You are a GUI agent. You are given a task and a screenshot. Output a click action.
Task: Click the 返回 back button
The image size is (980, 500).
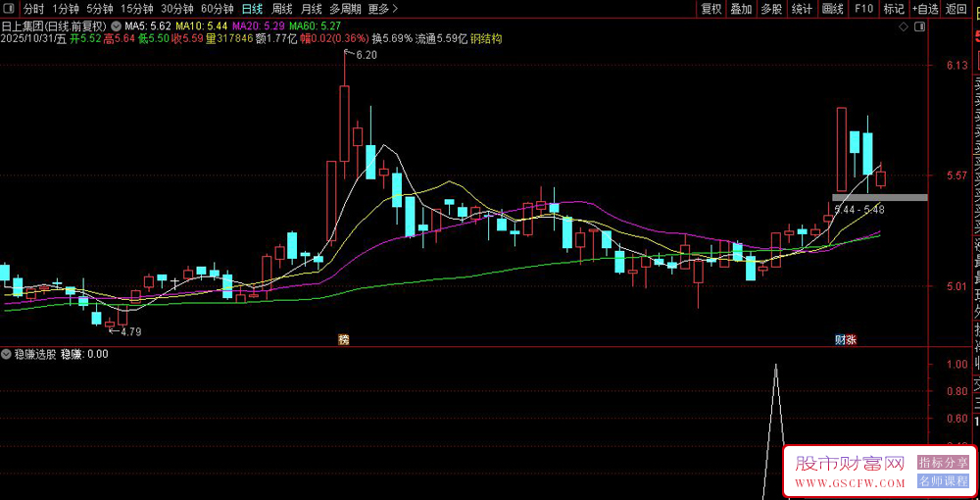click(955, 9)
